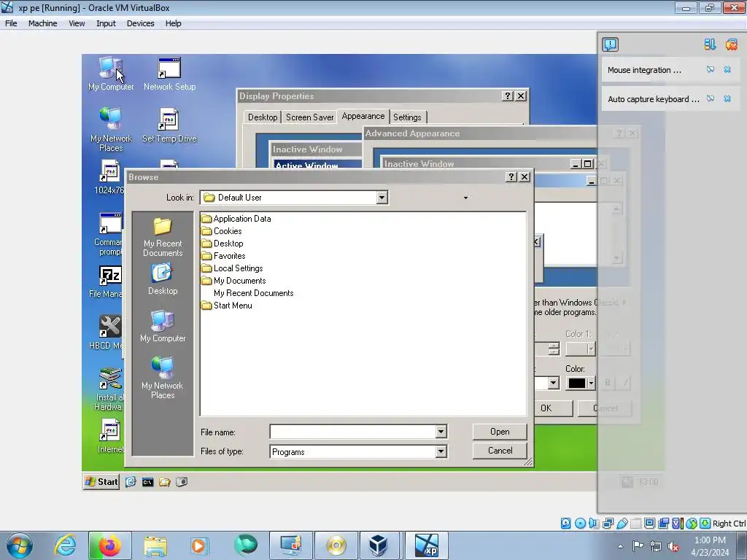The width and height of the screenshot is (747, 560).
Task: Click the optical disk status icon
Action: tap(580, 524)
